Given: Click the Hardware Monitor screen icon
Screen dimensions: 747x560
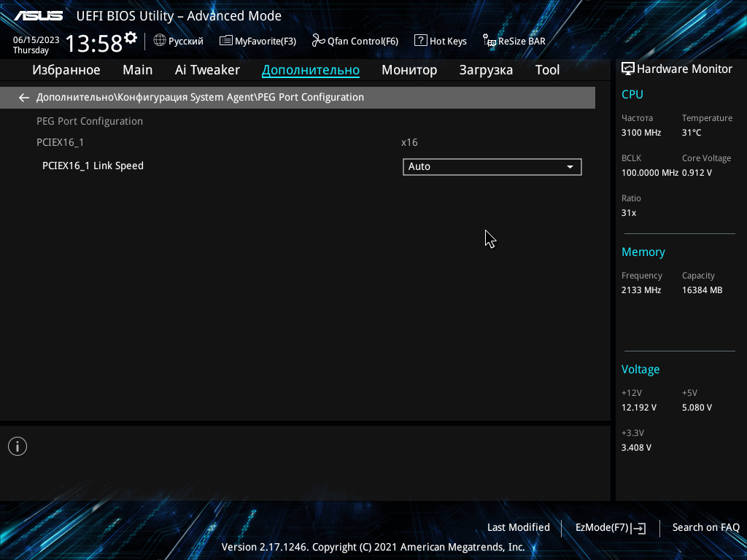Looking at the screenshot, I should [628, 69].
